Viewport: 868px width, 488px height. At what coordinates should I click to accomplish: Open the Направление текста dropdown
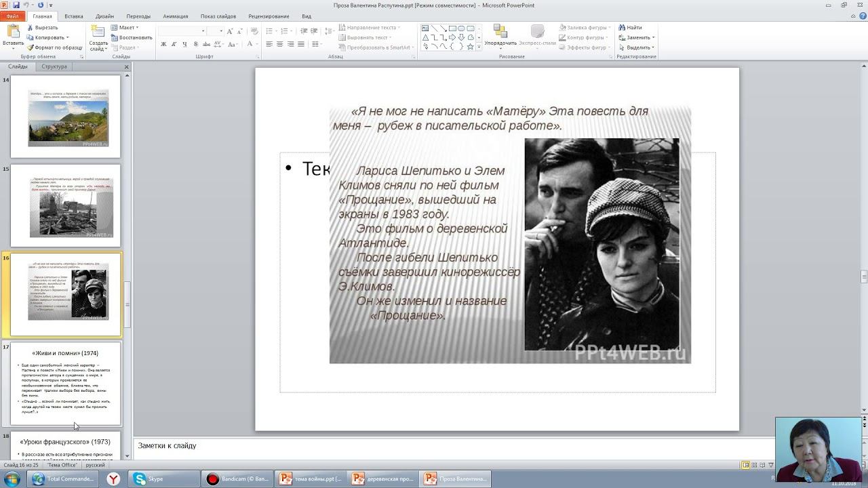pyautogui.click(x=370, y=28)
